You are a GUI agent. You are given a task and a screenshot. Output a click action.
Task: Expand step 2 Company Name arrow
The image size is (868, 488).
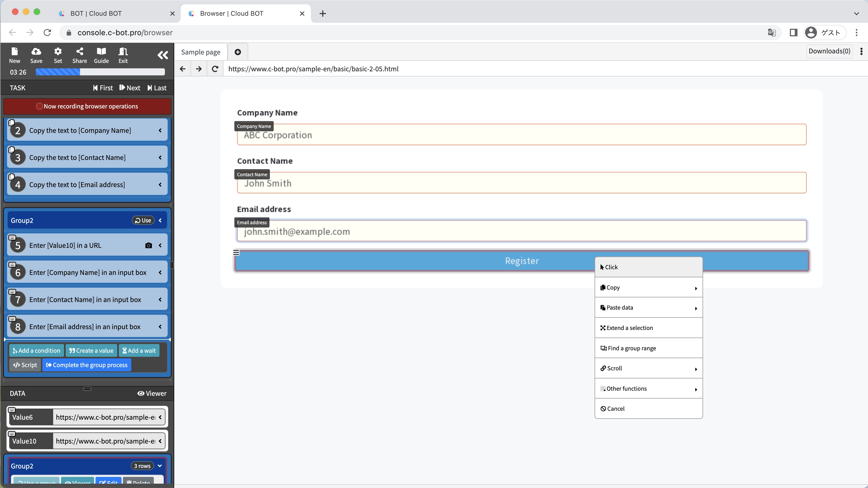tap(160, 130)
